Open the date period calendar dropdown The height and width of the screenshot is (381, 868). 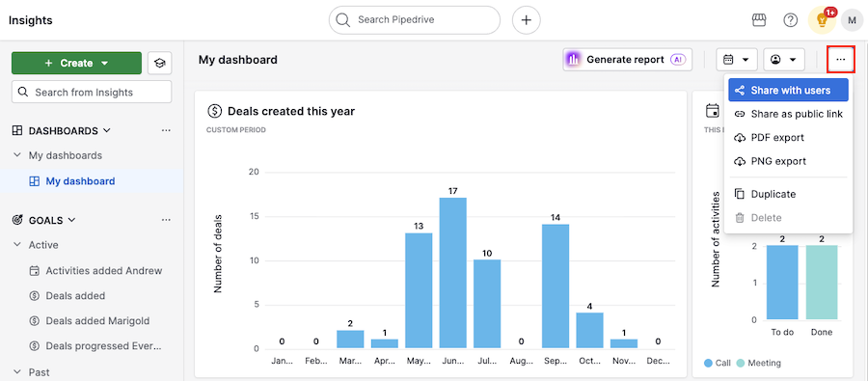click(736, 59)
